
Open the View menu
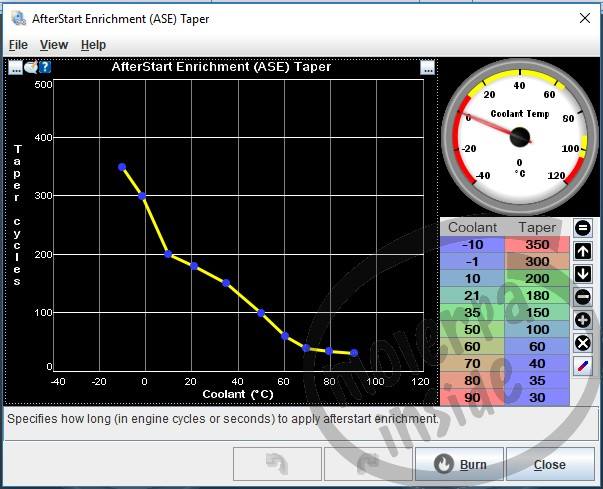tap(54, 45)
